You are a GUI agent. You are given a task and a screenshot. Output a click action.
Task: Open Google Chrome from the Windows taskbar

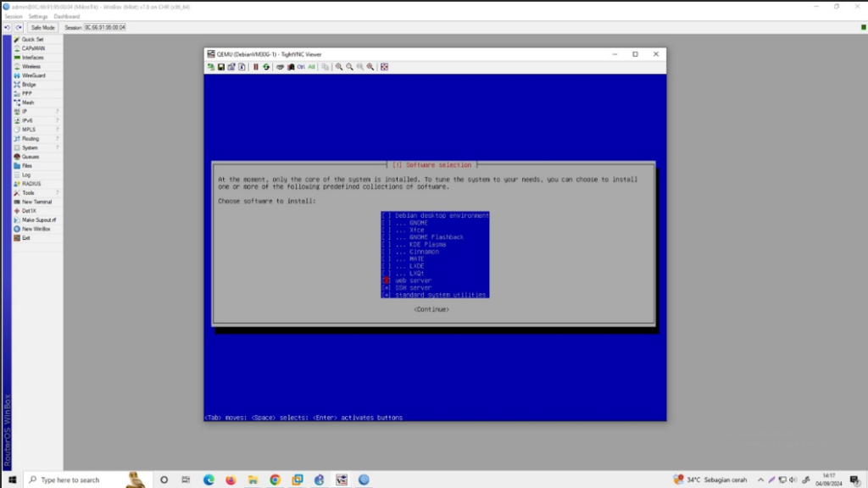point(275,480)
